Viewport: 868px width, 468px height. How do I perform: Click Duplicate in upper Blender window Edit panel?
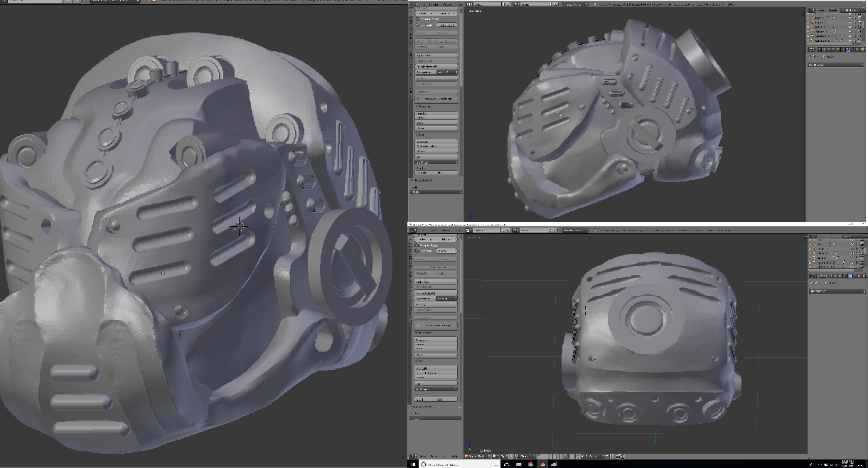click(x=436, y=142)
